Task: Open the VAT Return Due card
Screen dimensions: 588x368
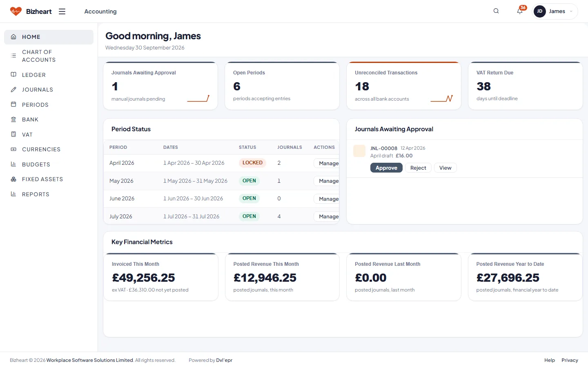Action: tap(526, 86)
